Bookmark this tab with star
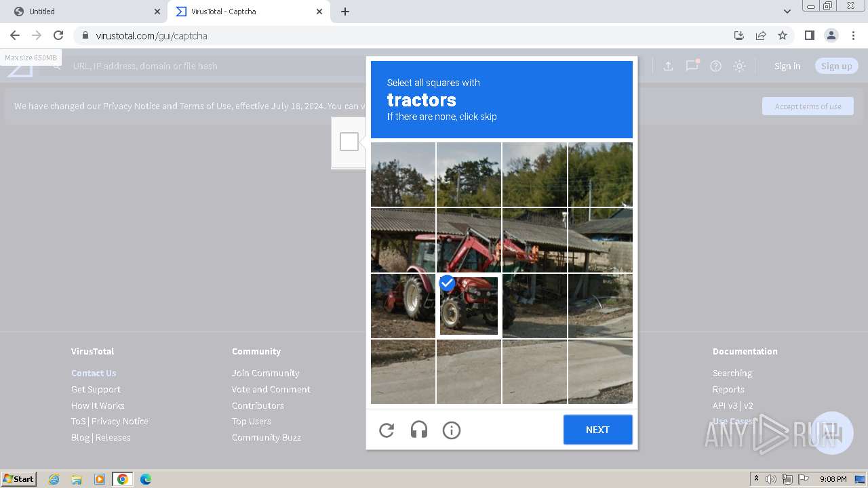Image resolution: width=868 pixels, height=488 pixels. click(783, 35)
